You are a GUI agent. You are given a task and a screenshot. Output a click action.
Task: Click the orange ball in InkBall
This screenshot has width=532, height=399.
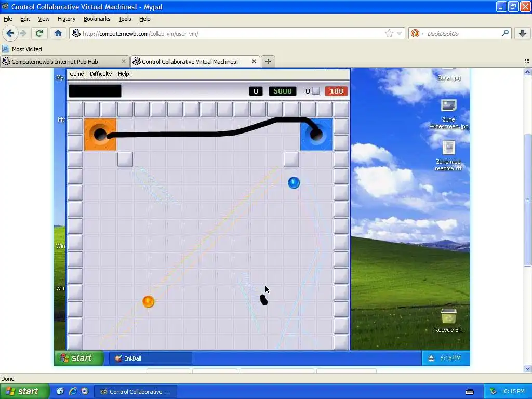click(148, 301)
